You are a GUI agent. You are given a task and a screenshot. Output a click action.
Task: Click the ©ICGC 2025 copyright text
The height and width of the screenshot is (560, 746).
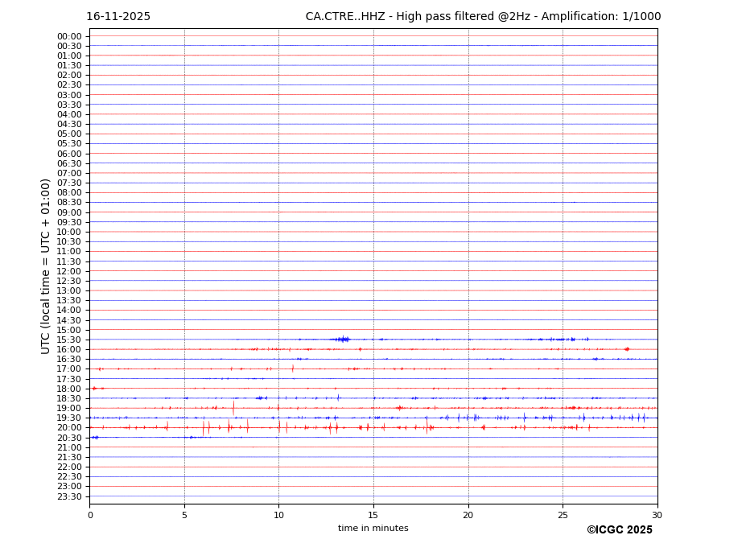pyautogui.click(x=619, y=530)
